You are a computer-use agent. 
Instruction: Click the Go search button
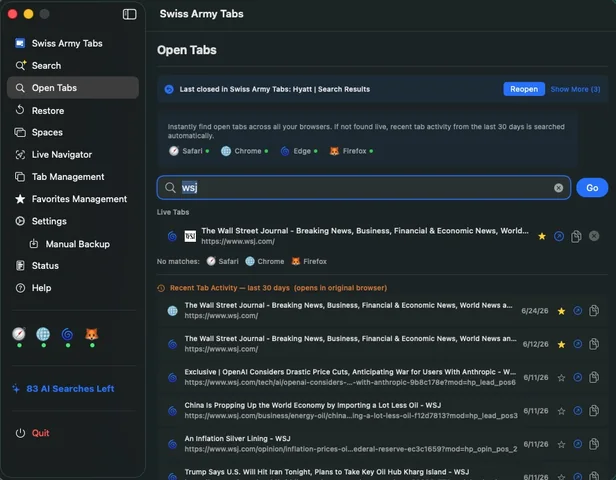coord(592,188)
